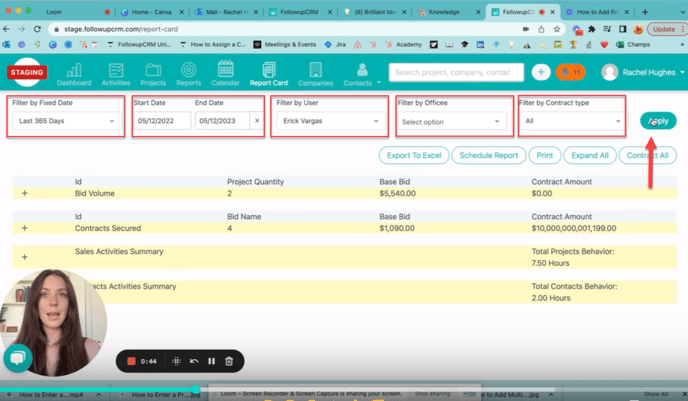This screenshot has height=401, width=688.
Task: Click the Rachel Hughes profile avatar
Action: pyautogui.click(x=610, y=72)
